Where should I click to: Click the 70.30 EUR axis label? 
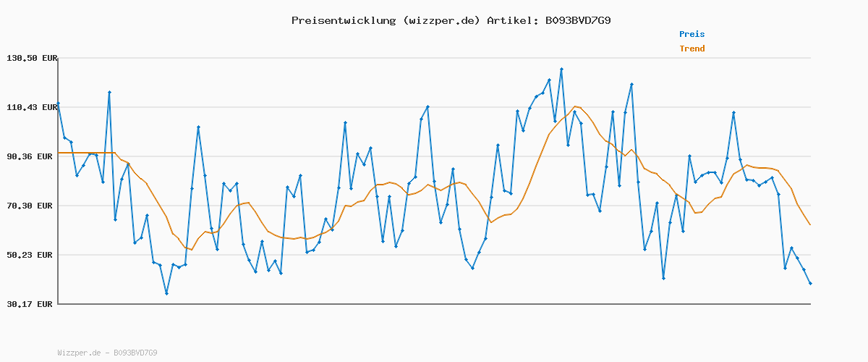pyautogui.click(x=30, y=206)
